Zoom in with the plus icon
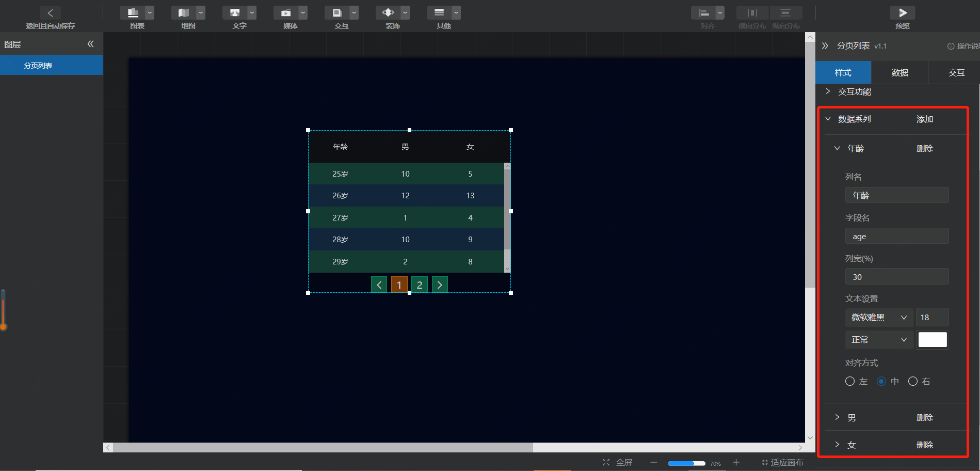Screen dimensions: 980x471 [x=736, y=463]
